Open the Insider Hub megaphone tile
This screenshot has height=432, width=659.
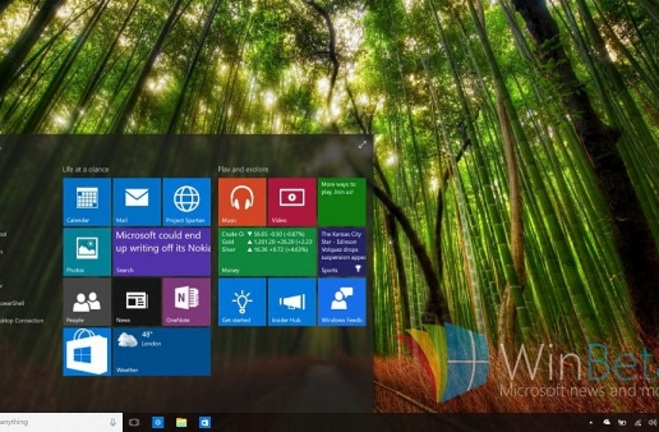click(x=292, y=302)
